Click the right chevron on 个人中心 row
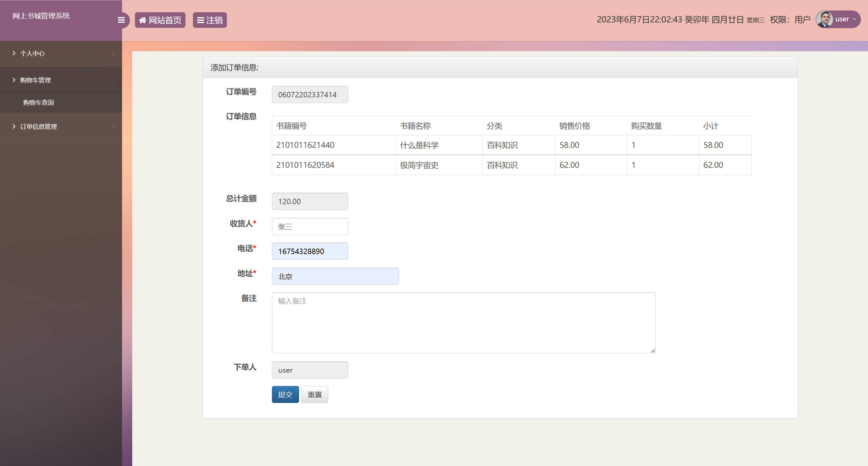The image size is (868, 466). pyautogui.click(x=113, y=54)
